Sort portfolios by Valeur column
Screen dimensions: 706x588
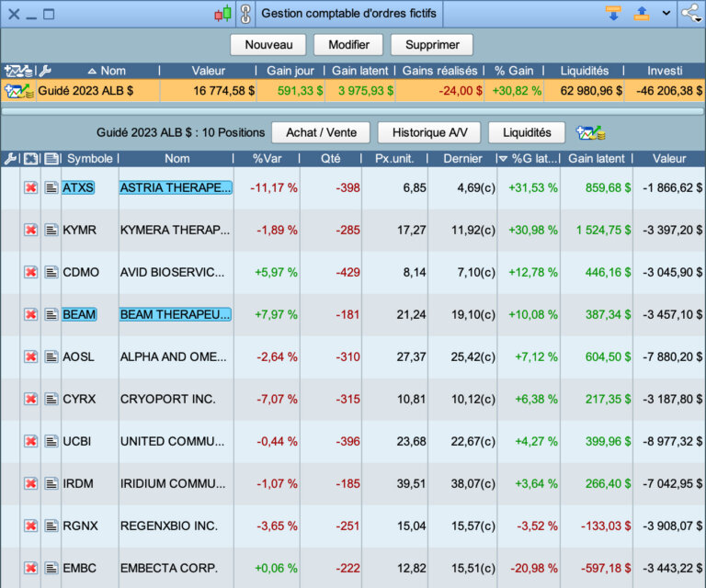coord(208,71)
